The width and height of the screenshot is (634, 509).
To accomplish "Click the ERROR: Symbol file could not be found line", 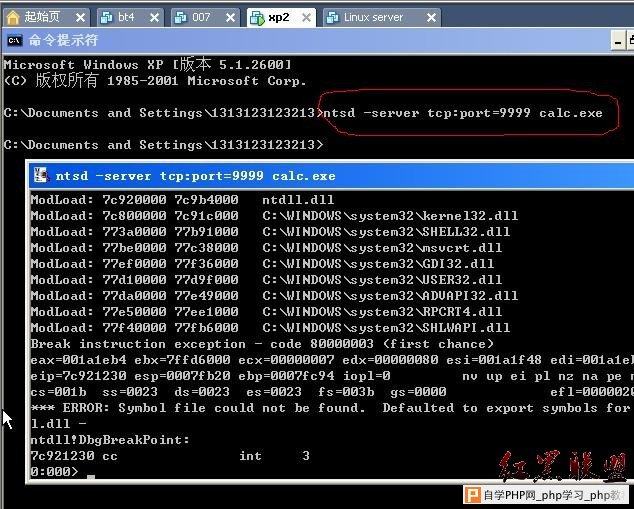I will coord(332,408).
